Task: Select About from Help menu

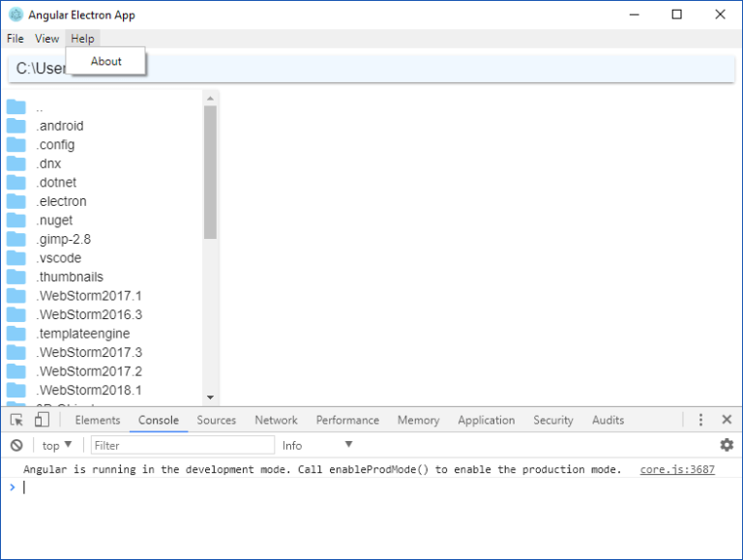Action: 106,61
